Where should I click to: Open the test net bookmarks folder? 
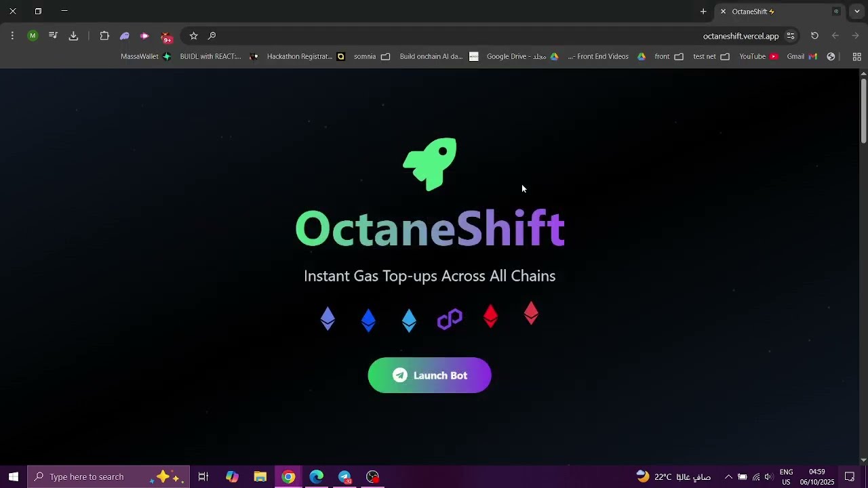point(711,57)
